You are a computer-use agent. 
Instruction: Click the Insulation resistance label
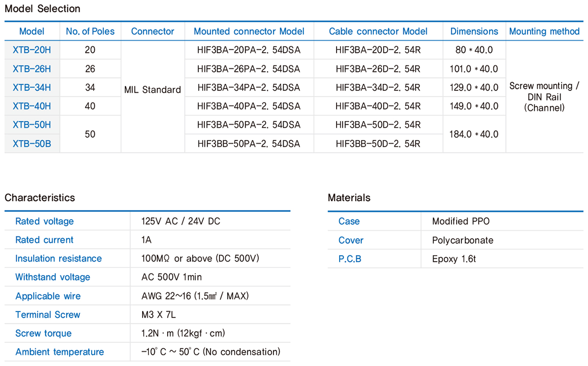click(x=58, y=259)
